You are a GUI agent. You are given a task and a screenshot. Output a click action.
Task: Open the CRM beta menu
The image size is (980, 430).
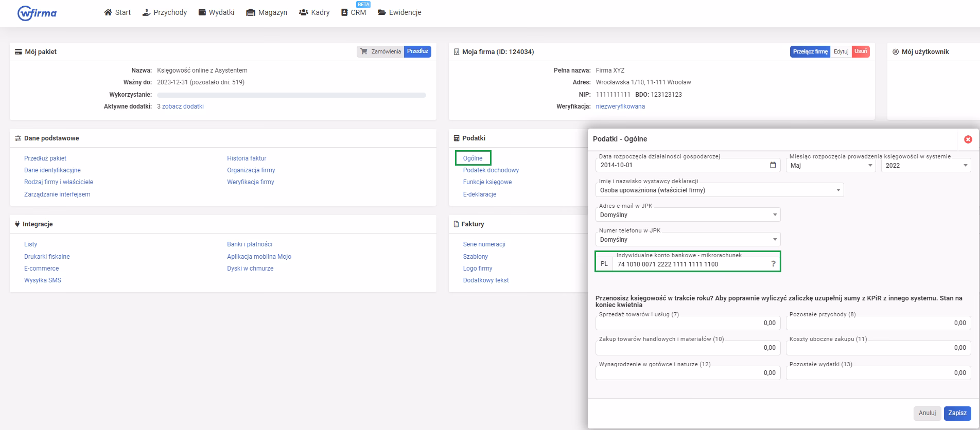tap(354, 12)
